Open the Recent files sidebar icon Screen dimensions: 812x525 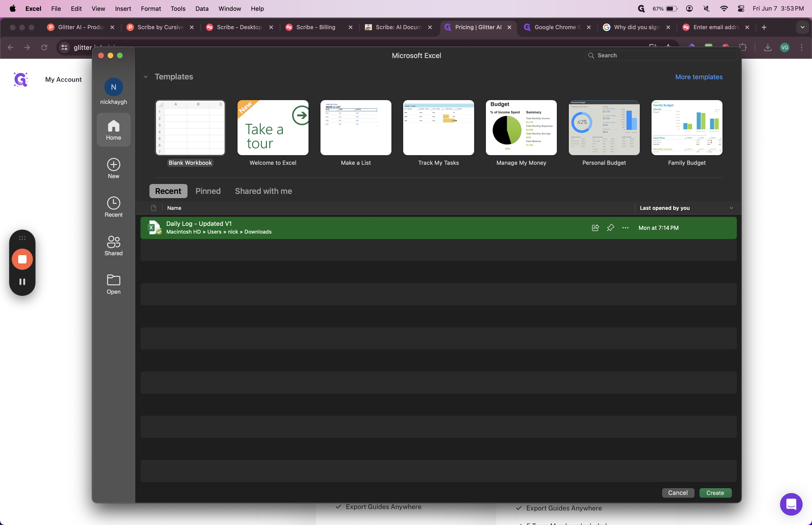113,207
